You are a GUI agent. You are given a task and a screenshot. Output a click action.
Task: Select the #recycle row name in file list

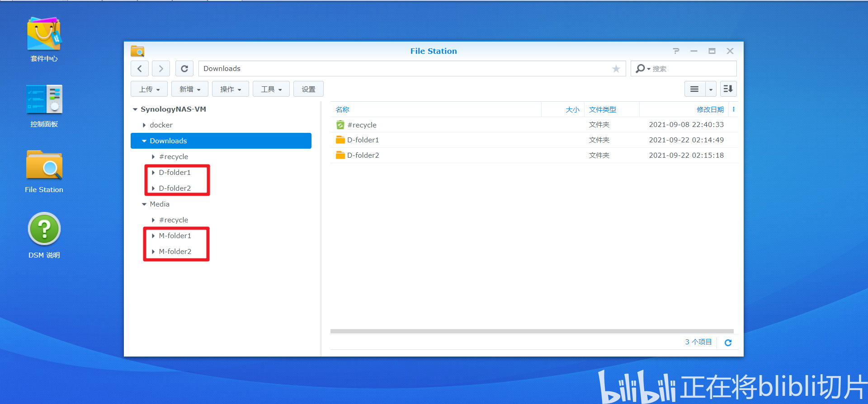[362, 125]
